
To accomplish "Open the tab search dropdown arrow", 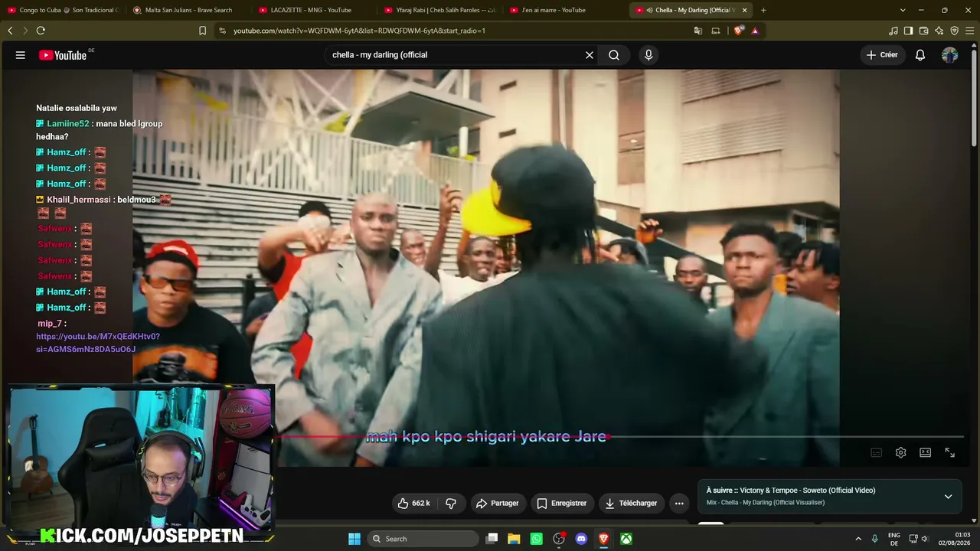I will pyautogui.click(x=903, y=10).
